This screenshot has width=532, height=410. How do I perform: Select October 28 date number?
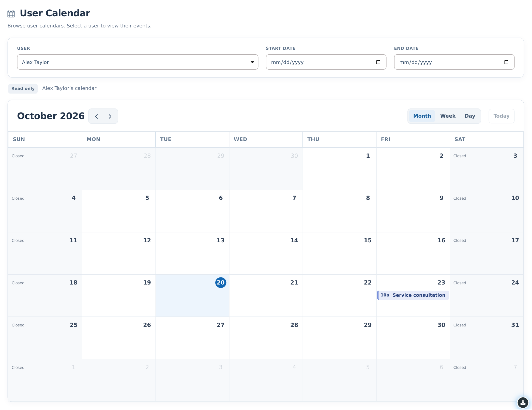(294, 325)
